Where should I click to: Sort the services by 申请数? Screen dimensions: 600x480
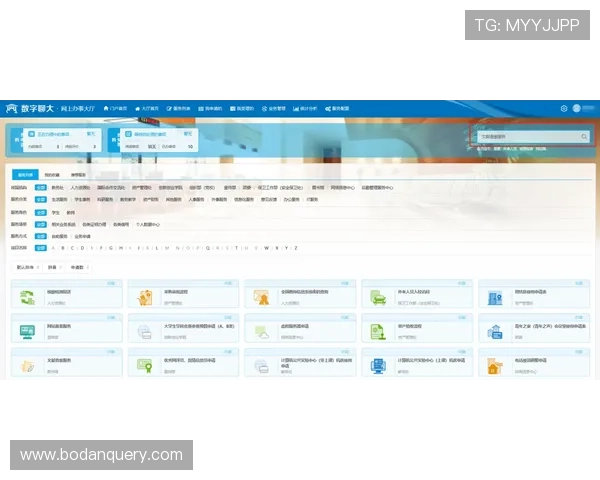point(78,267)
